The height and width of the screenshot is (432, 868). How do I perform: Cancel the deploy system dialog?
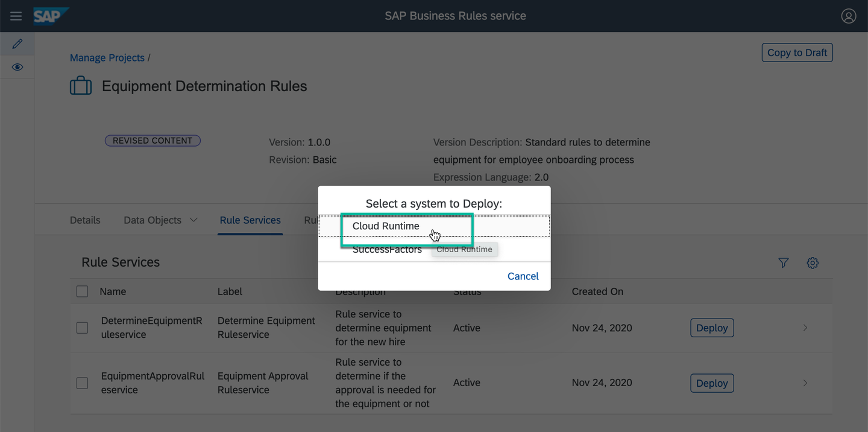point(523,276)
